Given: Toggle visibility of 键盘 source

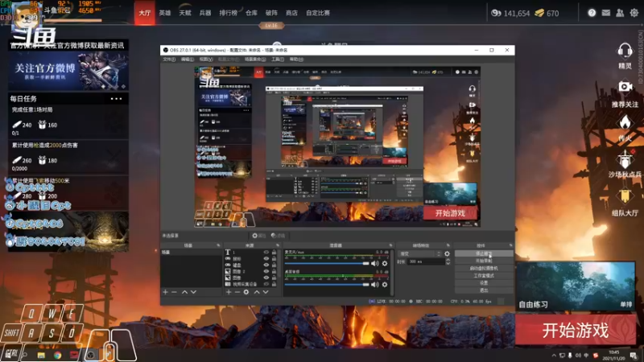Looking at the screenshot, I should point(266,265).
